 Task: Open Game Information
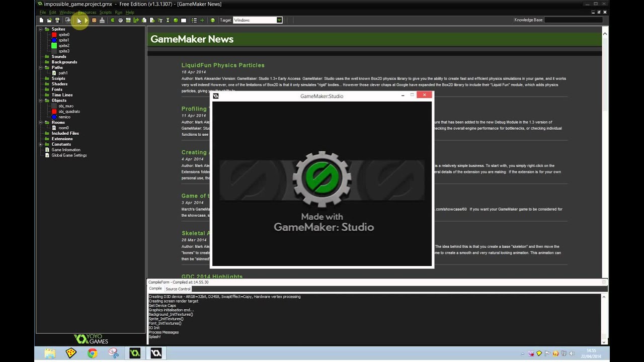[66, 150]
